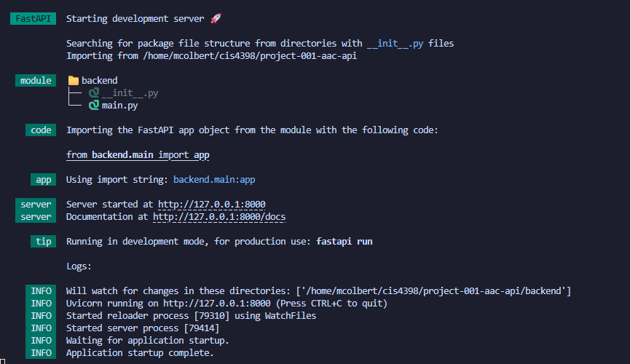This screenshot has width=630, height=364.
Task: Click the yellow backend folder icon
Action: click(73, 81)
